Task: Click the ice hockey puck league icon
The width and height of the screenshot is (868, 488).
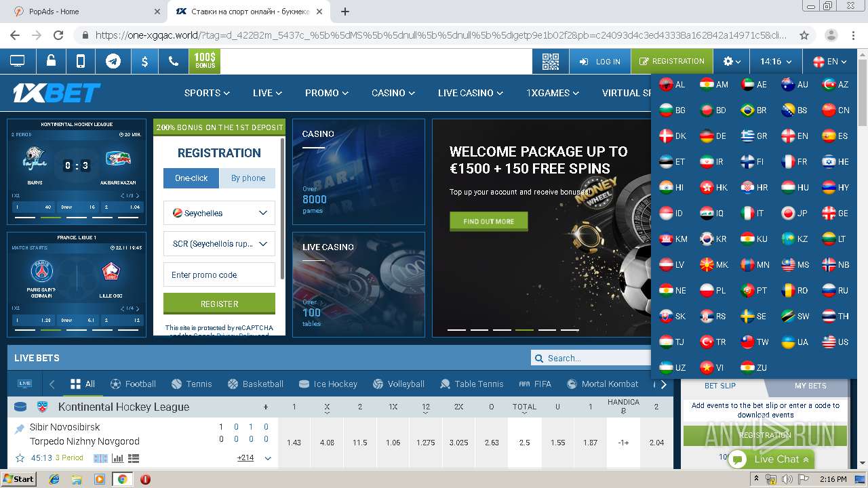Action: pos(20,407)
